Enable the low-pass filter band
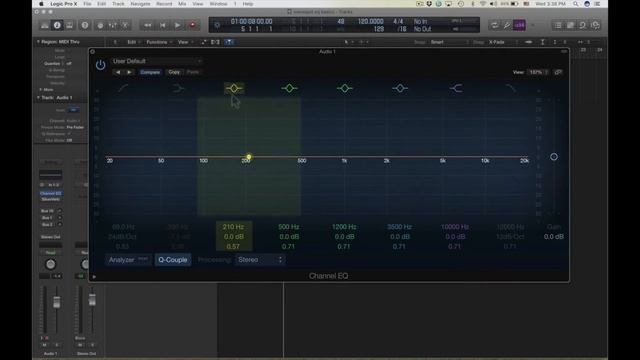The width and height of the screenshot is (640, 360). tap(511, 88)
